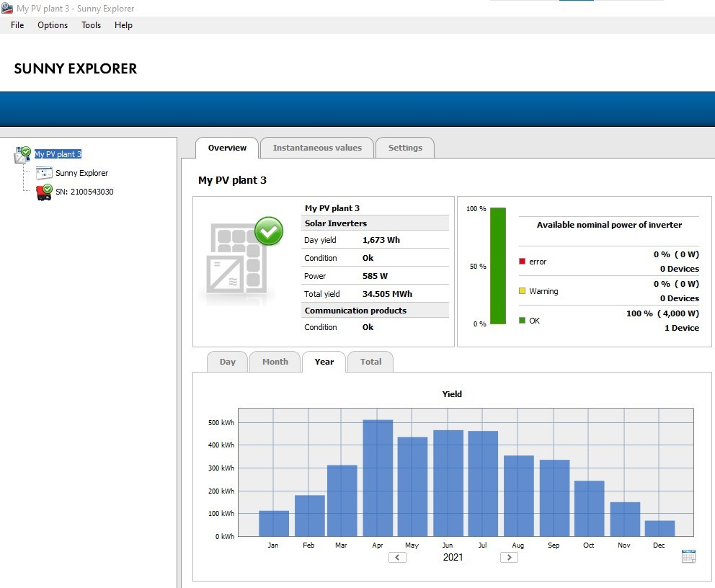Screen dimensions: 715x588
Task: Open the File menu
Action: [17, 25]
